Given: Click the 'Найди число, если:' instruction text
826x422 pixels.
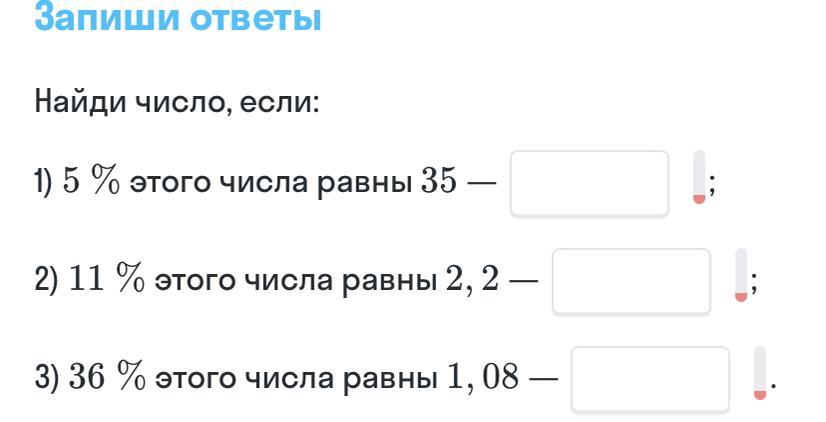Looking at the screenshot, I should click(177, 101).
